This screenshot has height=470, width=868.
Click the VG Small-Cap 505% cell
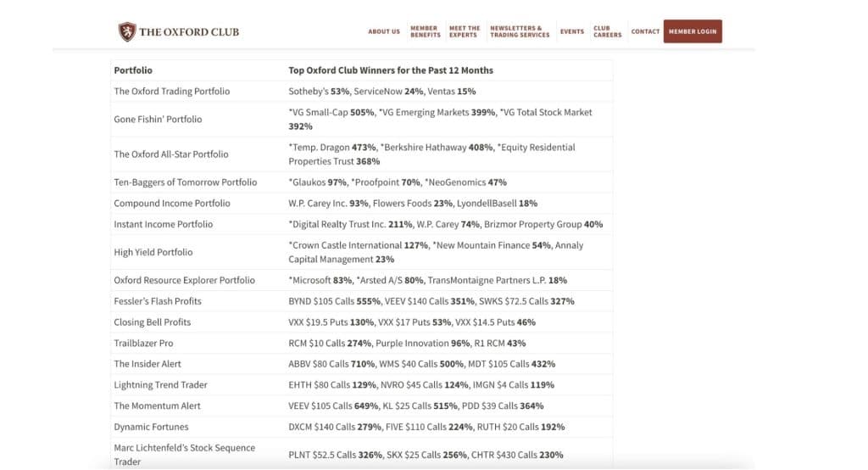[448, 119]
